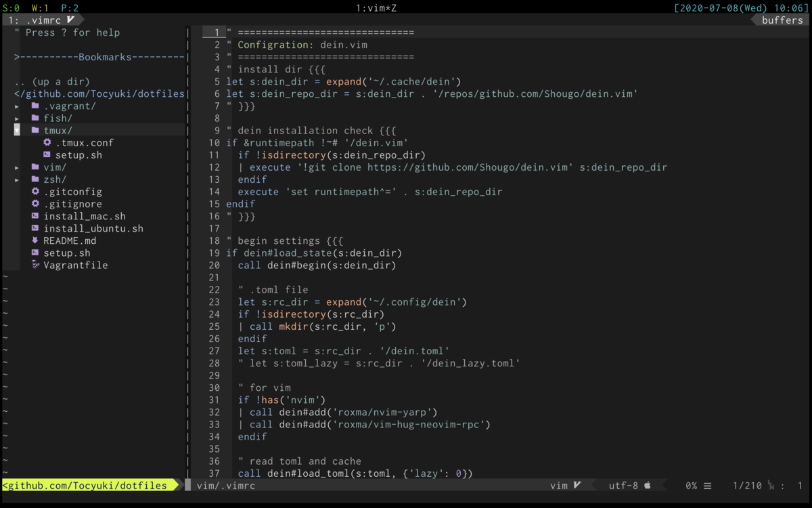The height and width of the screenshot is (508, 812).
Task: Click the icon beside Vagrantfile
Action: pyautogui.click(x=35, y=265)
